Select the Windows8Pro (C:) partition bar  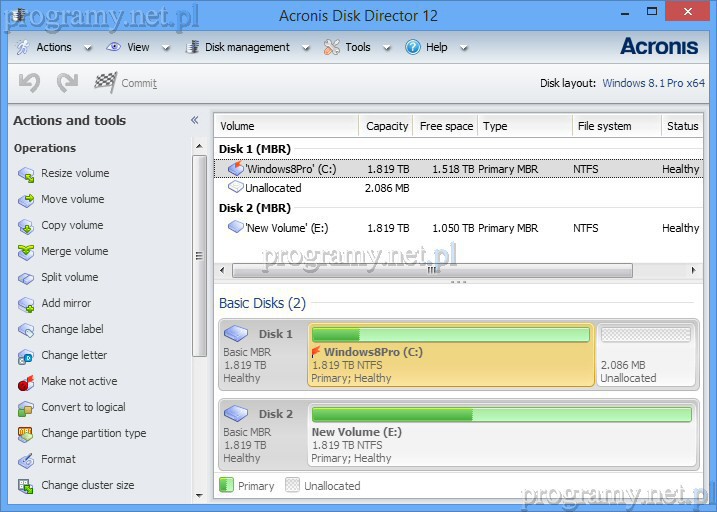(x=451, y=354)
